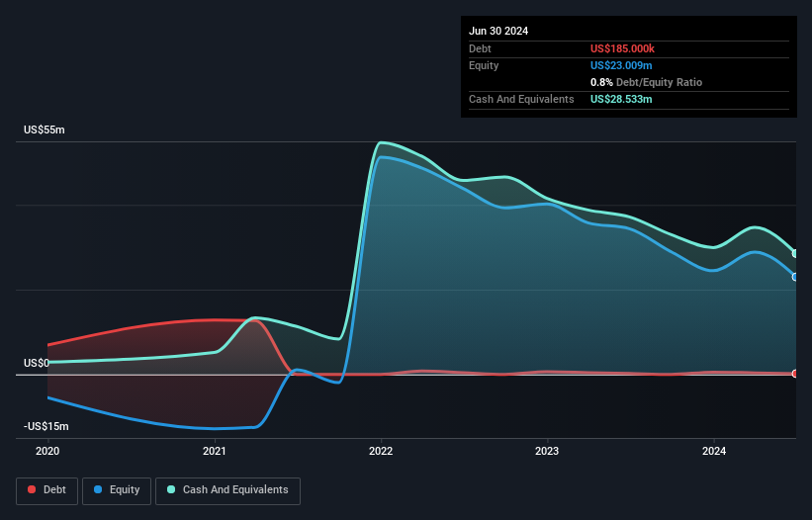
Task: Click the US$0 y-axis label
Action: (x=37, y=363)
